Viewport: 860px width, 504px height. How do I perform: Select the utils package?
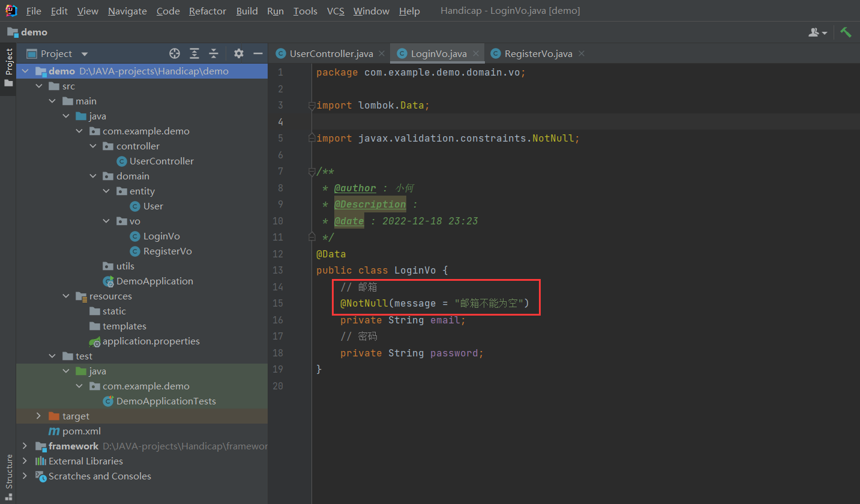point(125,266)
